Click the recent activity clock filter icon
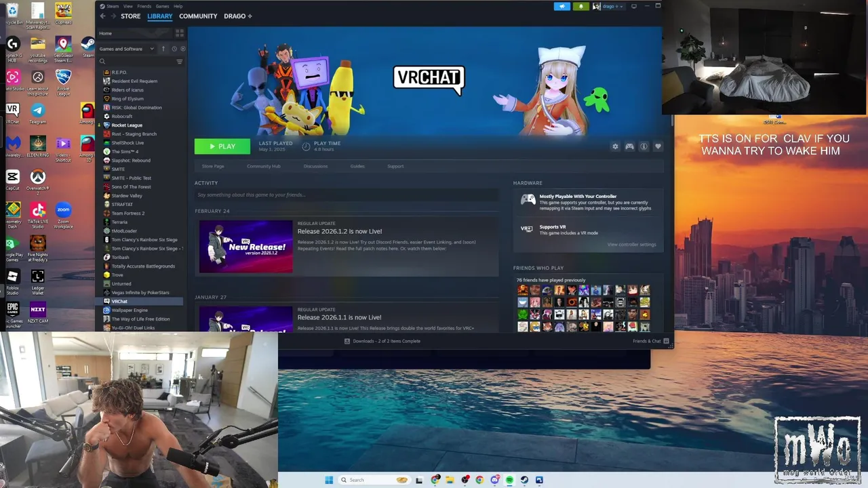 pos(174,49)
